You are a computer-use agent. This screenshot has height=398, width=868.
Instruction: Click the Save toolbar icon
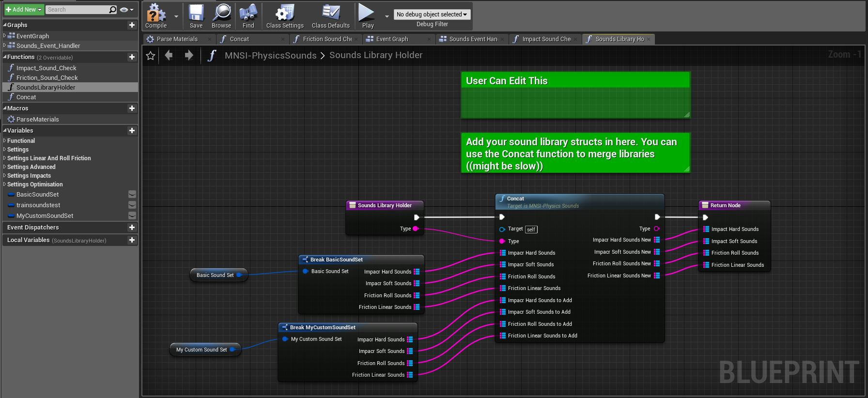coord(196,14)
